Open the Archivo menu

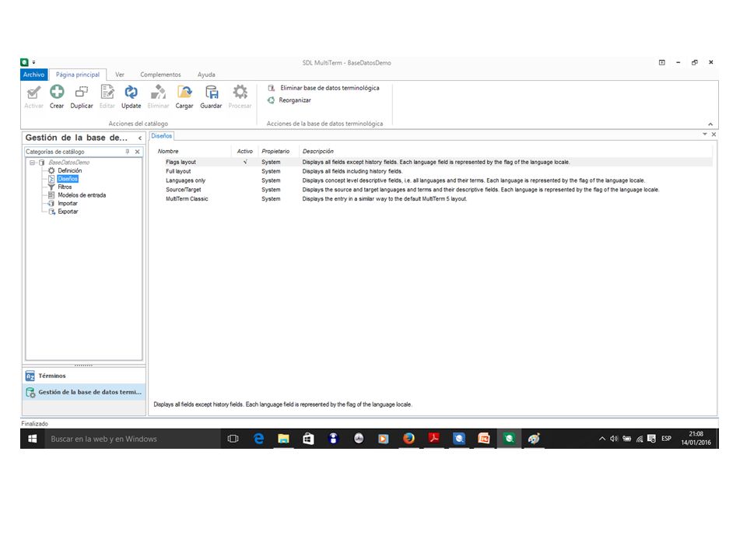[33, 75]
